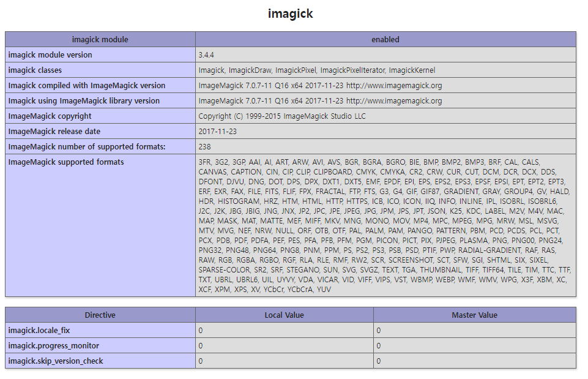Click the "imagick" page heading
This screenshot has height=379, width=588.
coord(290,14)
